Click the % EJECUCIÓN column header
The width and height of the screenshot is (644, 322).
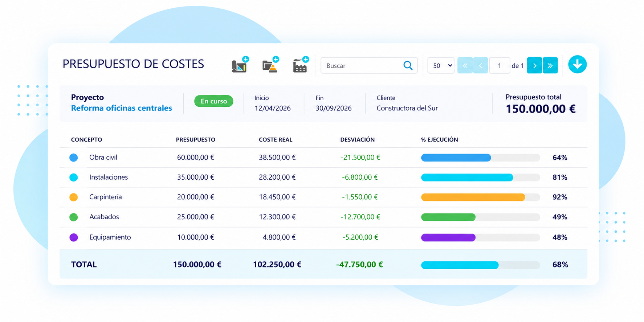pos(440,140)
